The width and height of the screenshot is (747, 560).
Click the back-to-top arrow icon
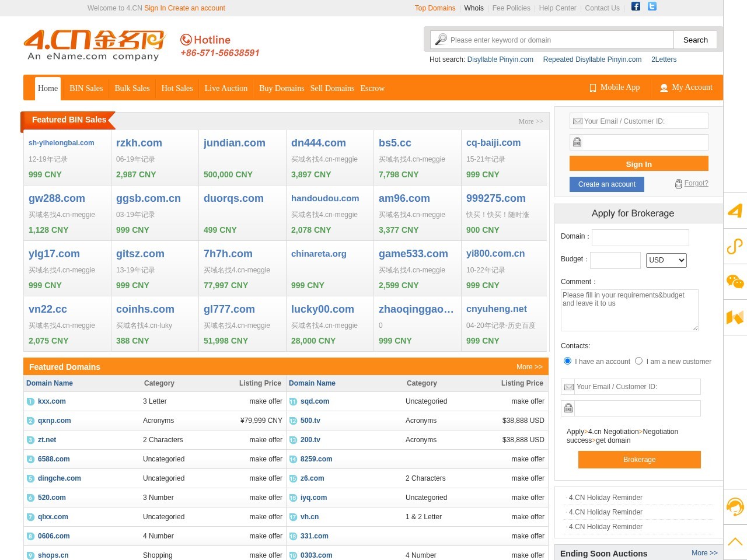(735, 542)
